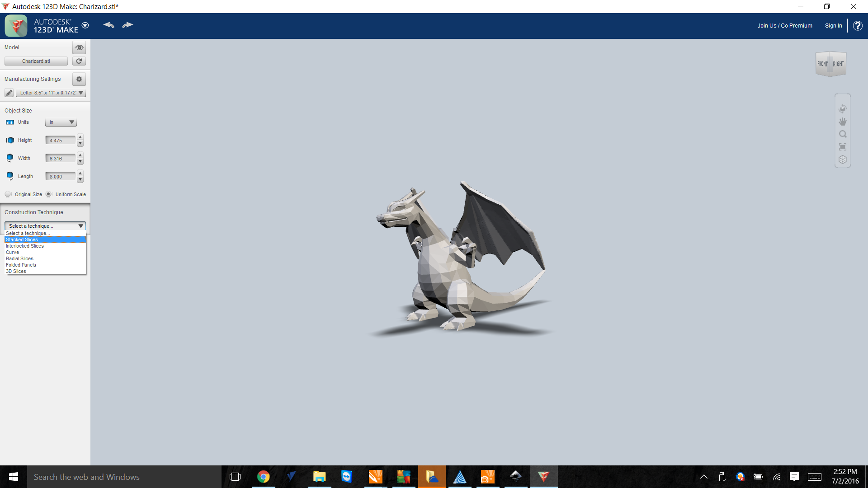Image resolution: width=868 pixels, height=488 pixels.
Task: Edit manufacturing preset with pencil icon
Action: pyautogui.click(x=9, y=93)
